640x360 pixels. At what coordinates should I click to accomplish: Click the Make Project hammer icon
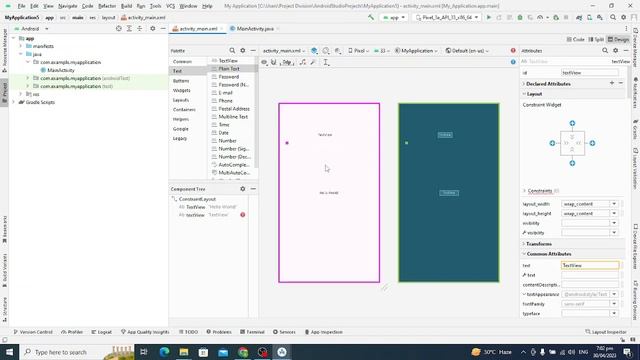pos(371,18)
